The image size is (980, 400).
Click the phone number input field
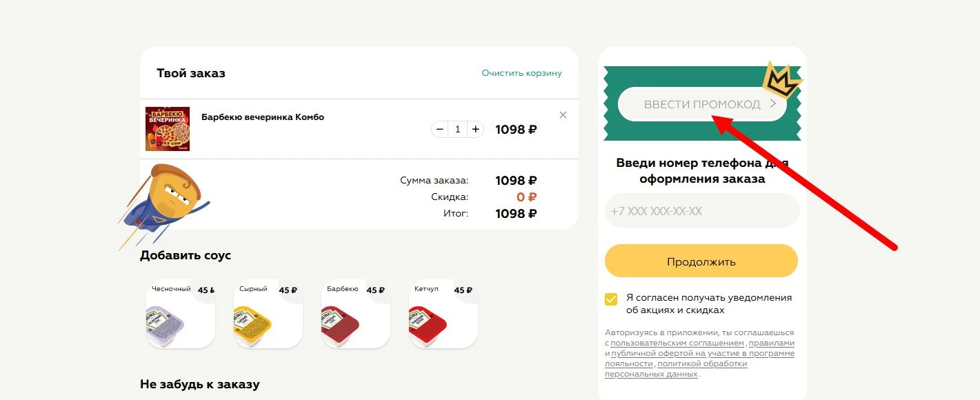pos(701,210)
